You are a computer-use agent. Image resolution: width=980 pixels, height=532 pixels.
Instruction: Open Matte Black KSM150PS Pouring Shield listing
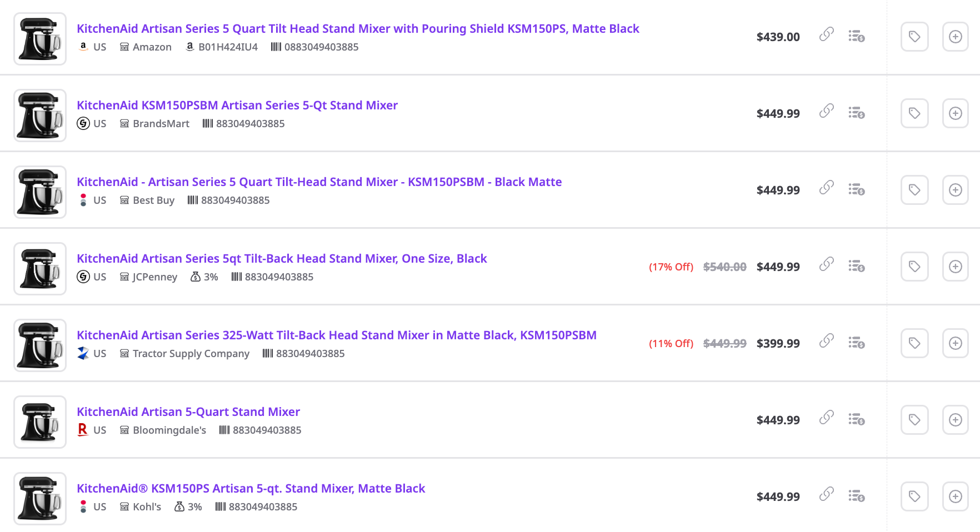[x=358, y=28]
